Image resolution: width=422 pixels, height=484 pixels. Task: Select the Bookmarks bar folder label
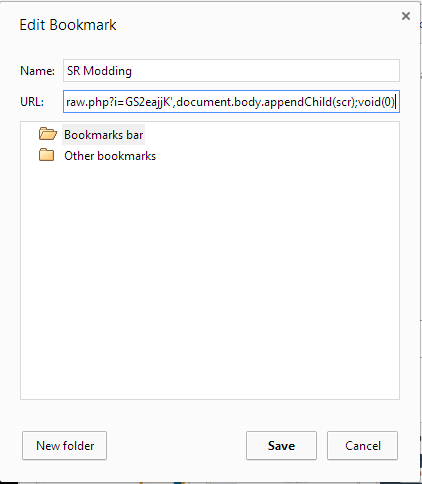[103, 135]
